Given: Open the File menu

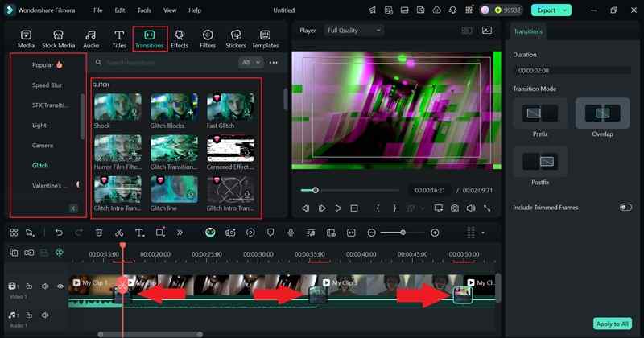Looking at the screenshot, I should coord(97,10).
